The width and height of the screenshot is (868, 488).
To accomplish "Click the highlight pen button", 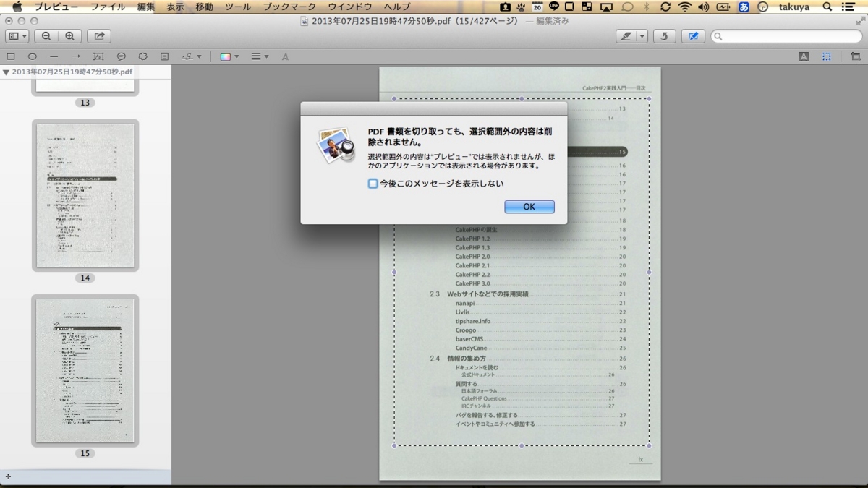I will tap(626, 36).
